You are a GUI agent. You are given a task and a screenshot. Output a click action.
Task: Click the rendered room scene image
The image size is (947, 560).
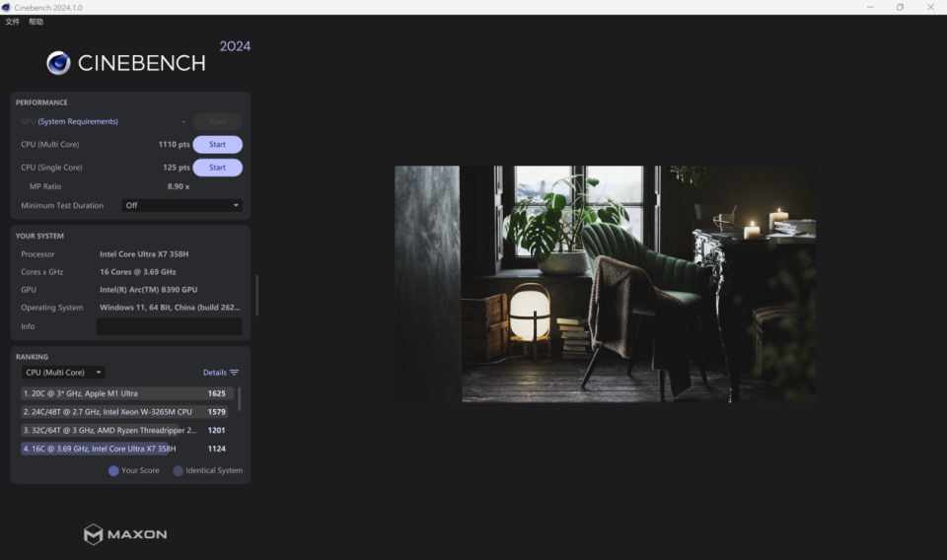point(605,284)
